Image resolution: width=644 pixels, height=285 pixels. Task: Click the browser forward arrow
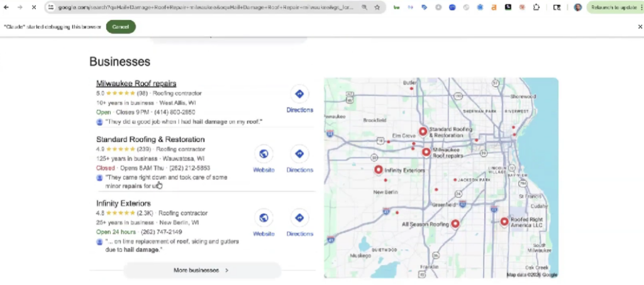19,8
